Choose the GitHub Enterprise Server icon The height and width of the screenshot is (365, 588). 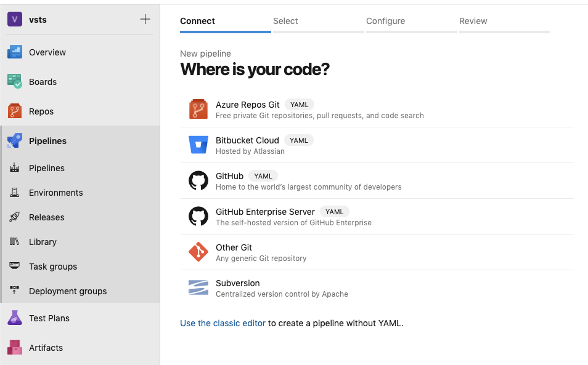(198, 217)
